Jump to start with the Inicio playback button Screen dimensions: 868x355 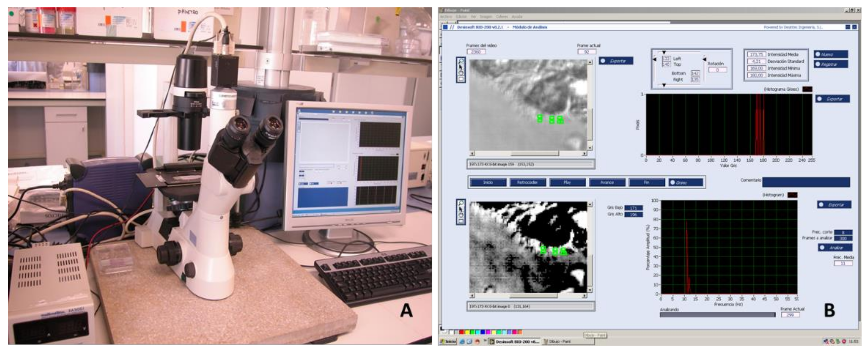pyautogui.click(x=488, y=182)
